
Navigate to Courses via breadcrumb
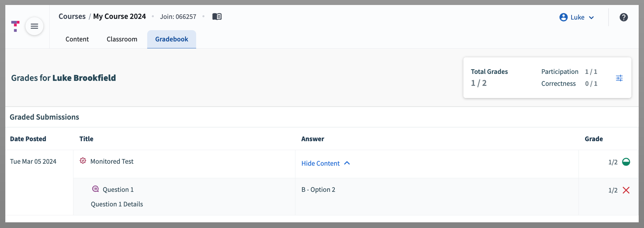(72, 16)
